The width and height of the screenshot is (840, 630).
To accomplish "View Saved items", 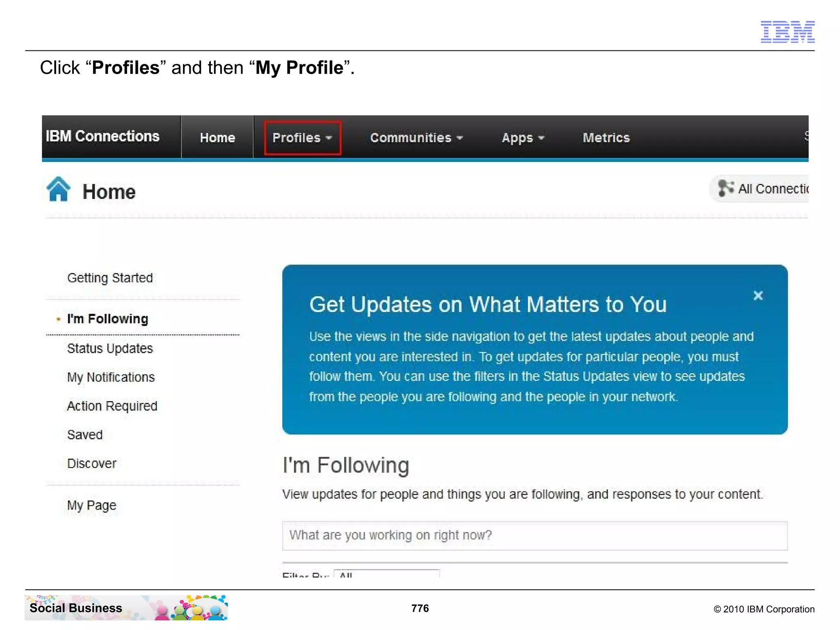I will (x=84, y=435).
